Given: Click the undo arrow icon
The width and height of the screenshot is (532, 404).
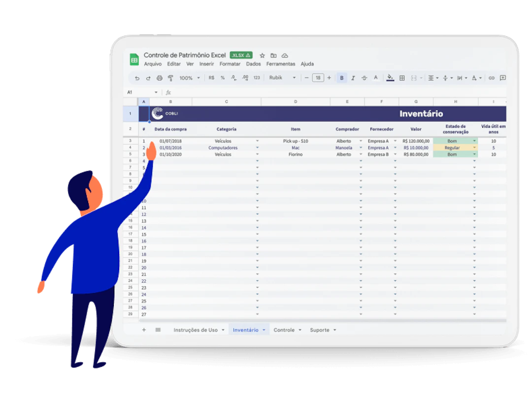Looking at the screenshot, I should click(137, 78).
